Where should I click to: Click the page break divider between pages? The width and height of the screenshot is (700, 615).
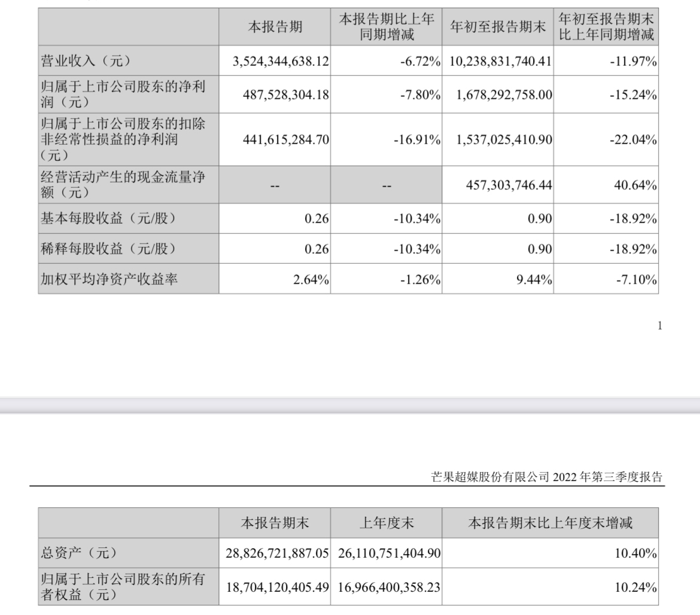350,405
